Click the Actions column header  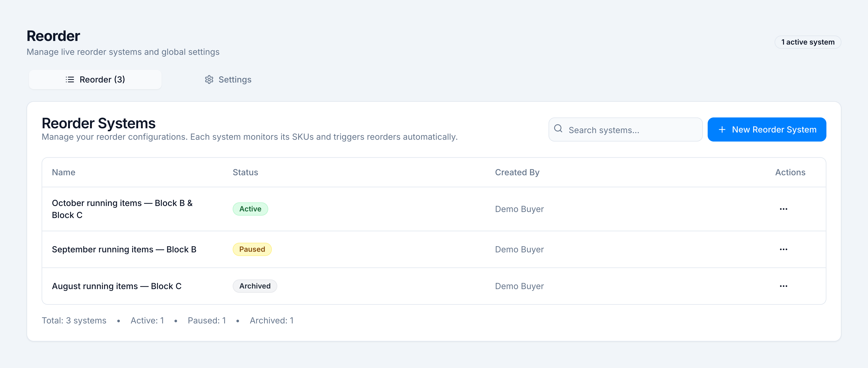[x=790, y=172]
